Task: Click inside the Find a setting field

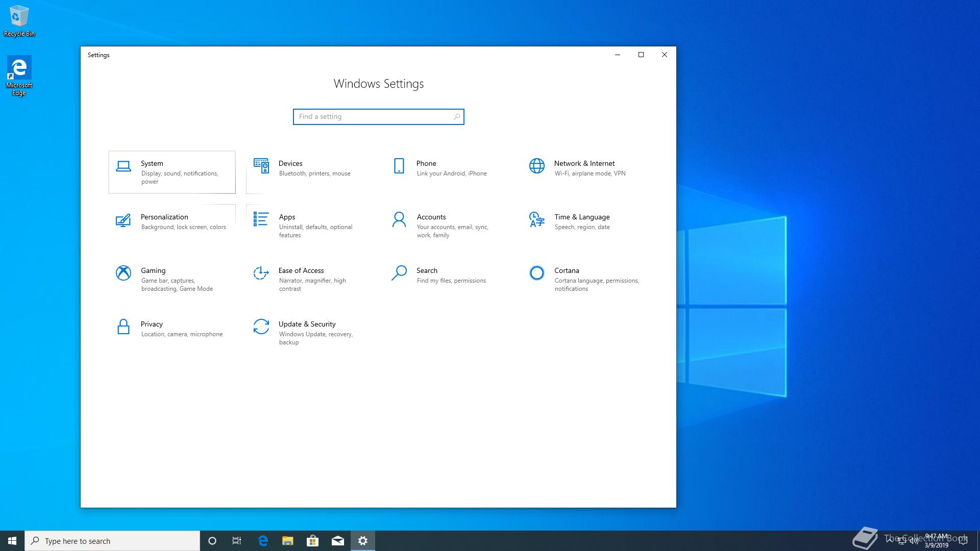Action: pyautogui.click(x=378, y=117)
